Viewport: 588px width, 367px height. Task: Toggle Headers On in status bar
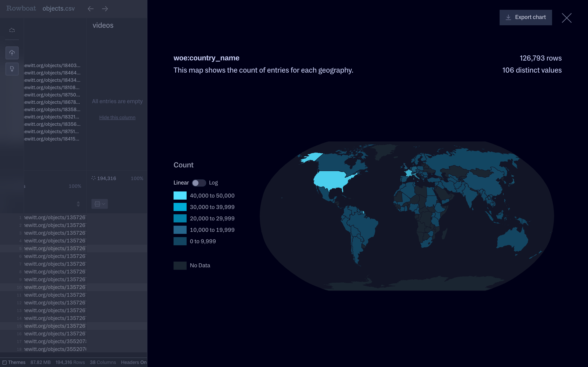[x=134, y=362]
